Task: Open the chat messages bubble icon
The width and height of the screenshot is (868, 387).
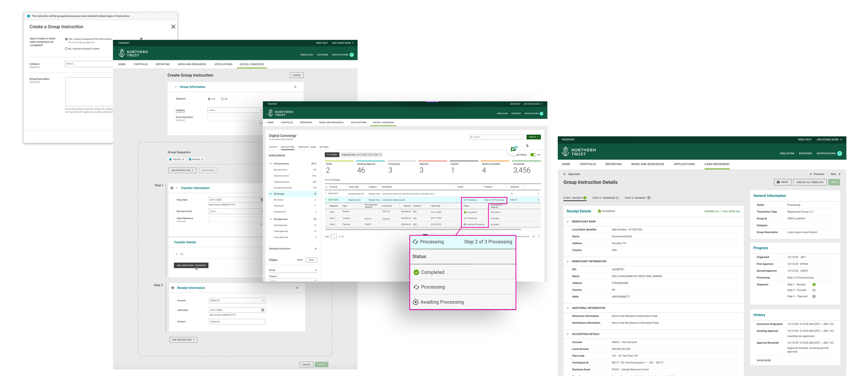Action: [513, 149]
